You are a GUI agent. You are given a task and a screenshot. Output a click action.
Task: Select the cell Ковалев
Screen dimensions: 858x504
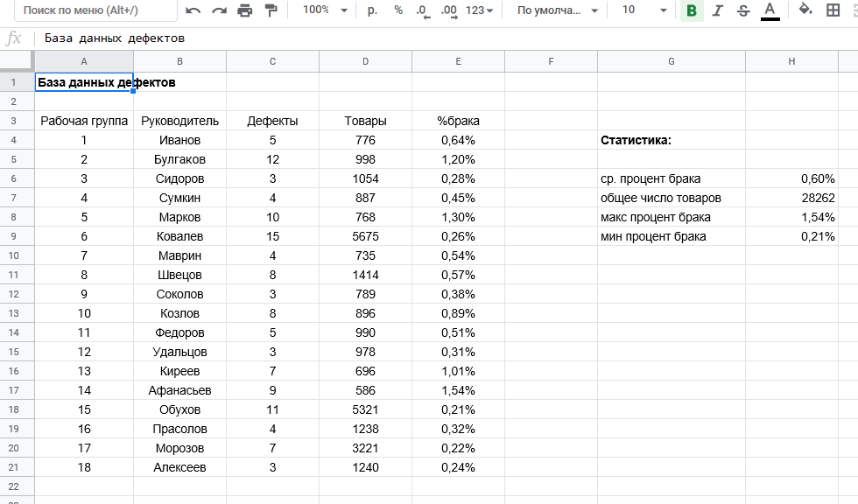coord(179,236)
